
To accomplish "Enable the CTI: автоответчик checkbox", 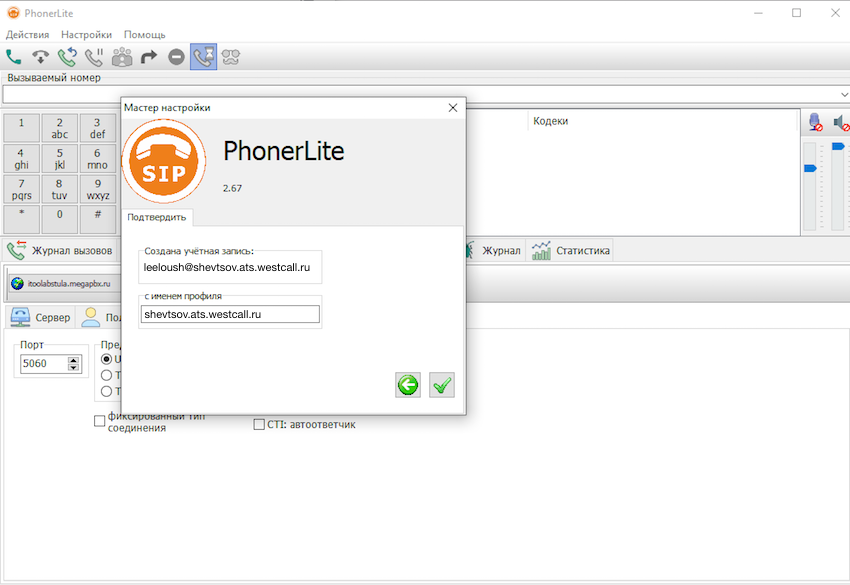I will tap(259, 424).
